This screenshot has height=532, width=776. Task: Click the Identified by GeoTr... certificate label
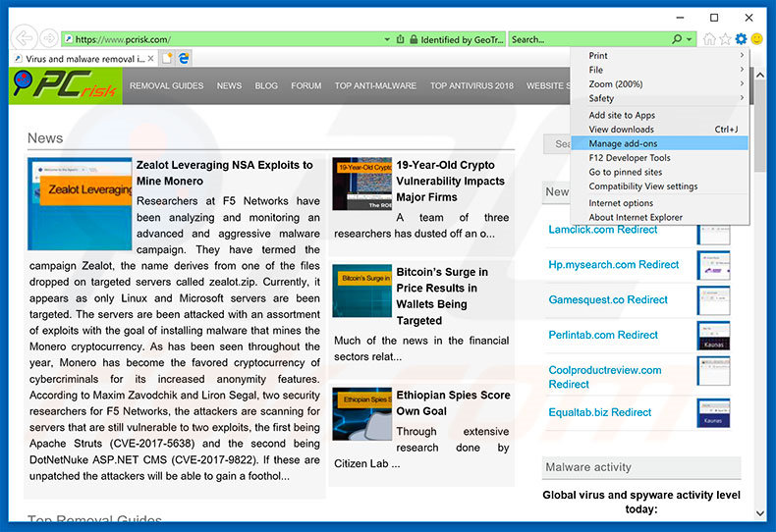tap(462, 39)
